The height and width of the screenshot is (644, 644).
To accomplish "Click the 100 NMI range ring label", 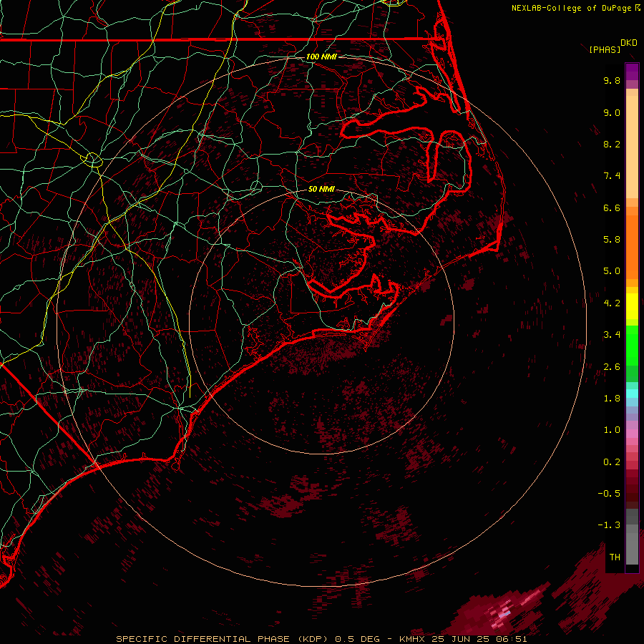I will click(x=321, y=57).
